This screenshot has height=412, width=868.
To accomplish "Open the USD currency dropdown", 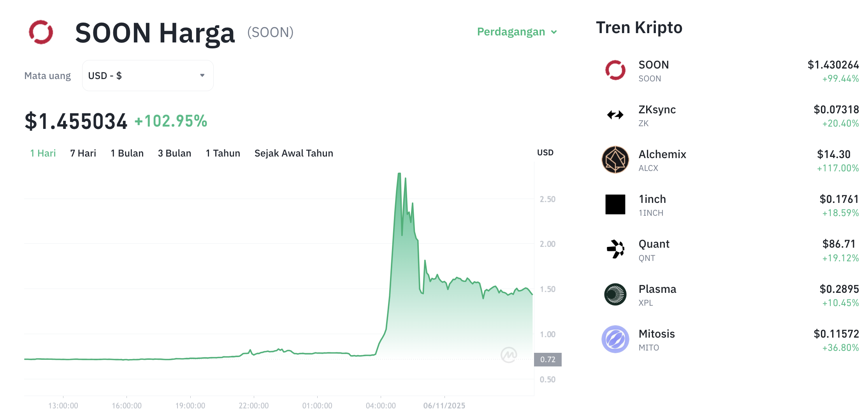I will [148, 75].
